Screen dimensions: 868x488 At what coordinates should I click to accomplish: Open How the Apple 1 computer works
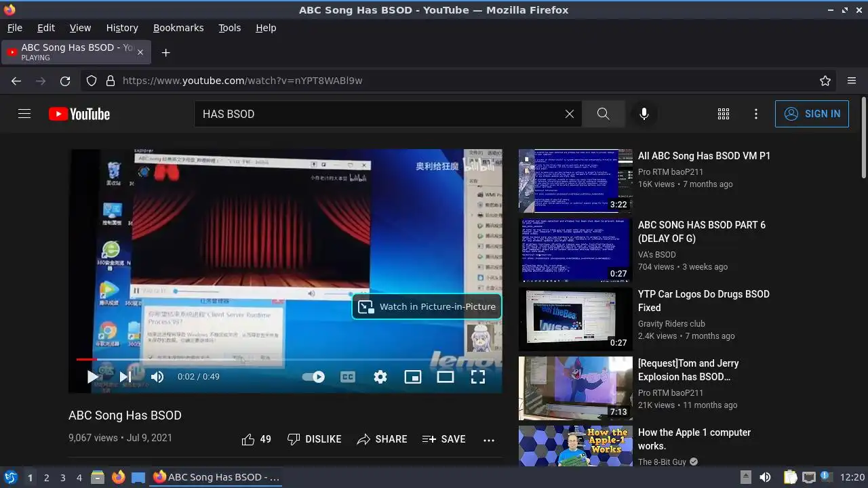click(x=694, y=439)
